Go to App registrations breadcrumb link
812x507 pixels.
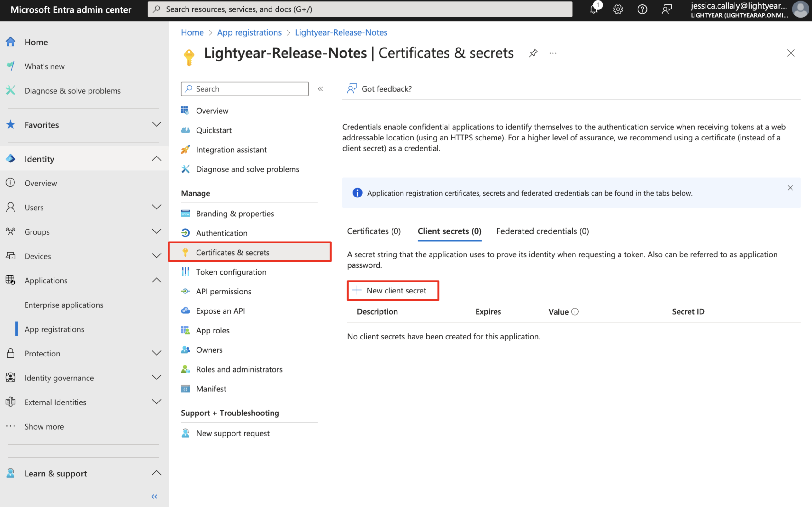[x=249, y=32]
